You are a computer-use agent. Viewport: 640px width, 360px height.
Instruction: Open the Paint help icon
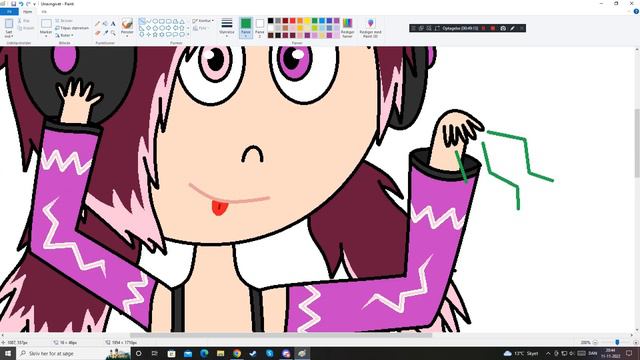[636, 11]
